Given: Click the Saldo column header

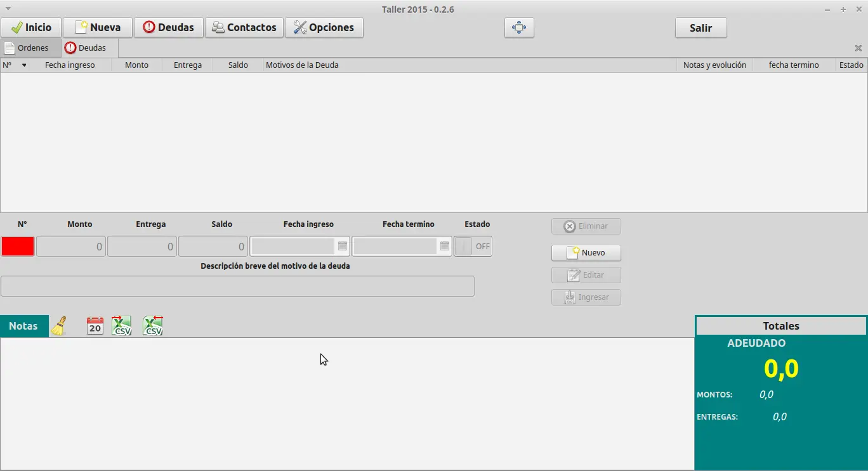Looking at the screenshot, I should coord(239,65).
